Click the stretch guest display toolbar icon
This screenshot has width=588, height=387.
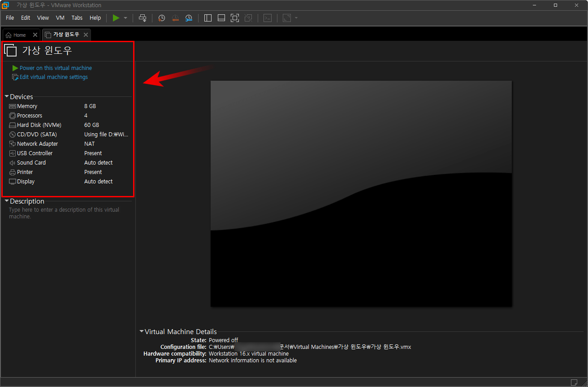[286, 18]
